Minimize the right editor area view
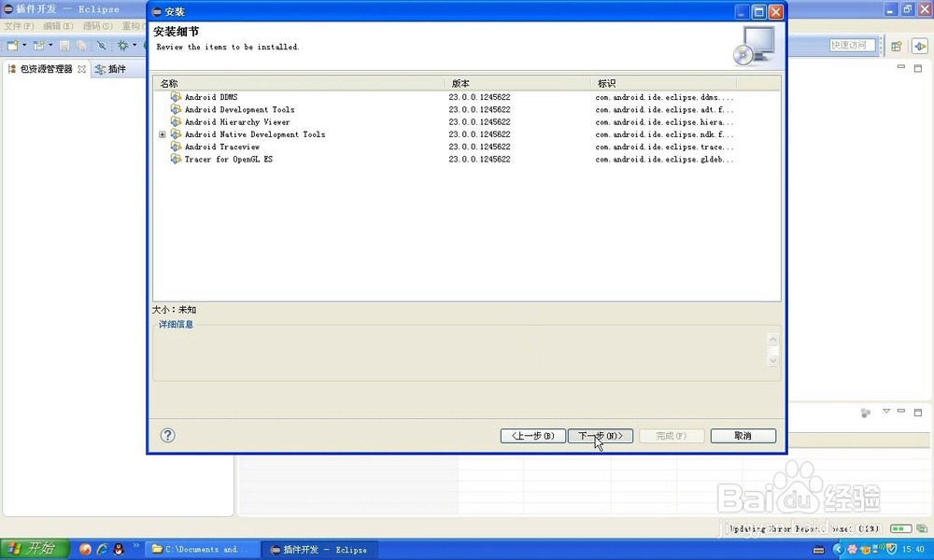Screen dimensions: 934x560 tap(901, 67)
